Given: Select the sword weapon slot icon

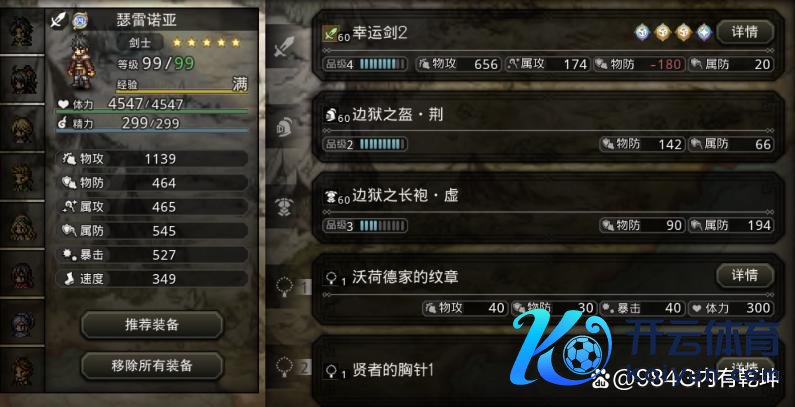Looking at the screenshot, I should tap(281, 47).
